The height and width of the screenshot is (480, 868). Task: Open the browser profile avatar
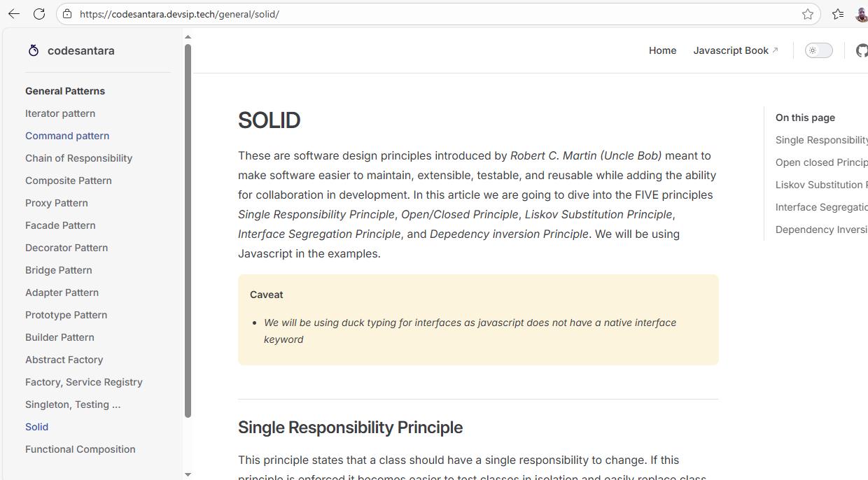tap(862, 14)
